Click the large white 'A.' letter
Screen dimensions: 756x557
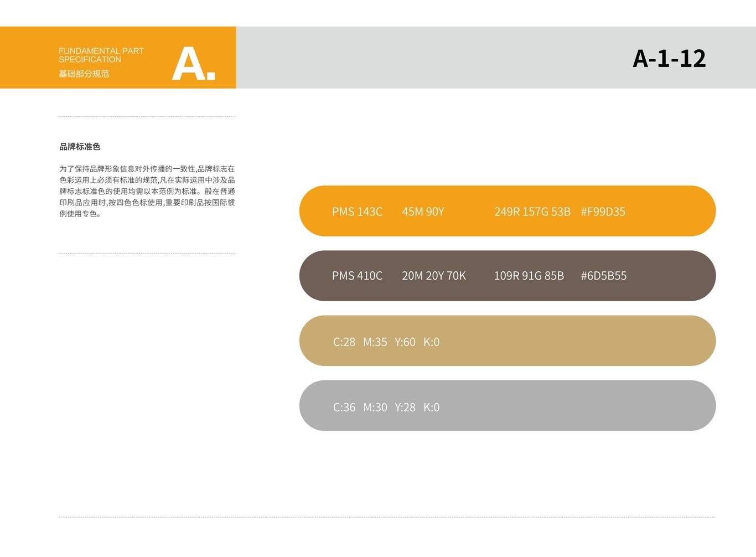point(193,64)
